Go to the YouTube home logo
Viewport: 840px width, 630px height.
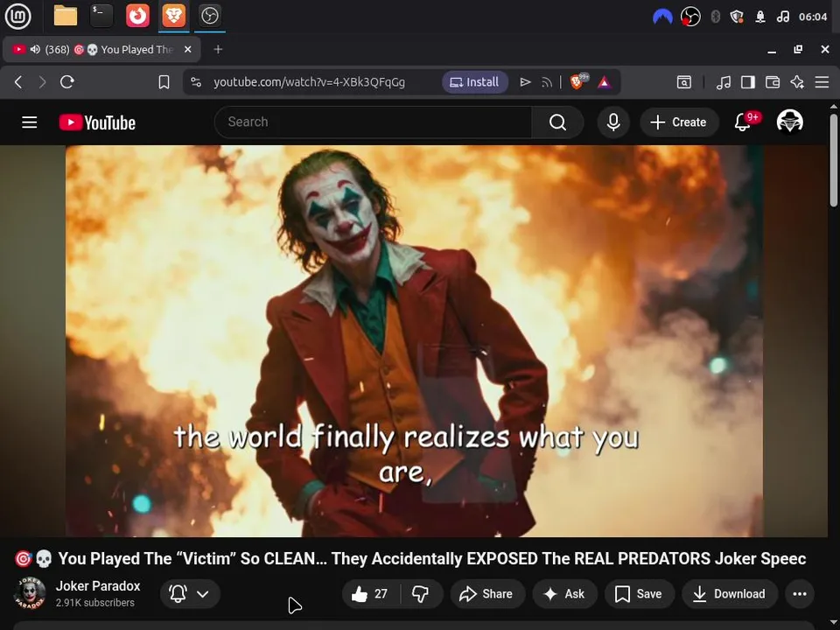pos(97,122)
